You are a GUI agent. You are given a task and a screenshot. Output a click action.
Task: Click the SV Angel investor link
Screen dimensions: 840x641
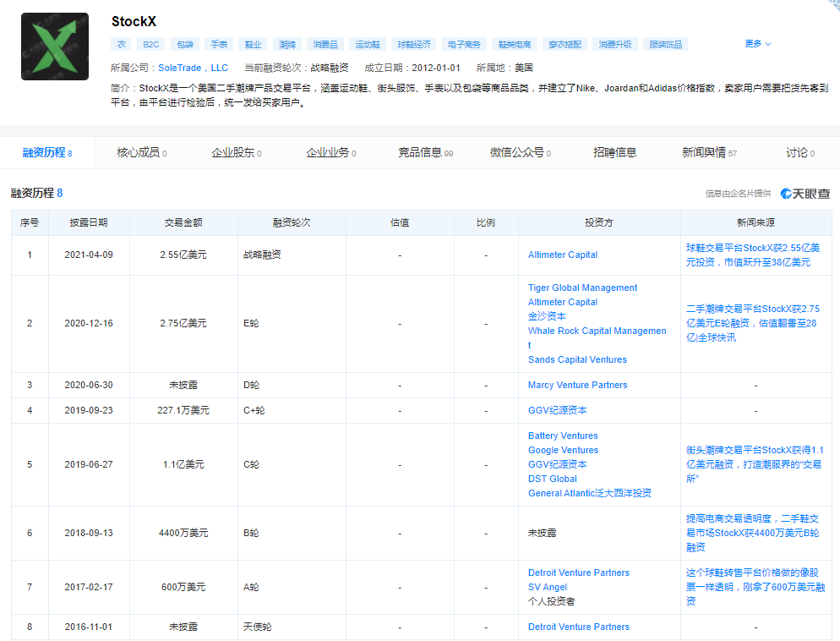tap(548, 588)
